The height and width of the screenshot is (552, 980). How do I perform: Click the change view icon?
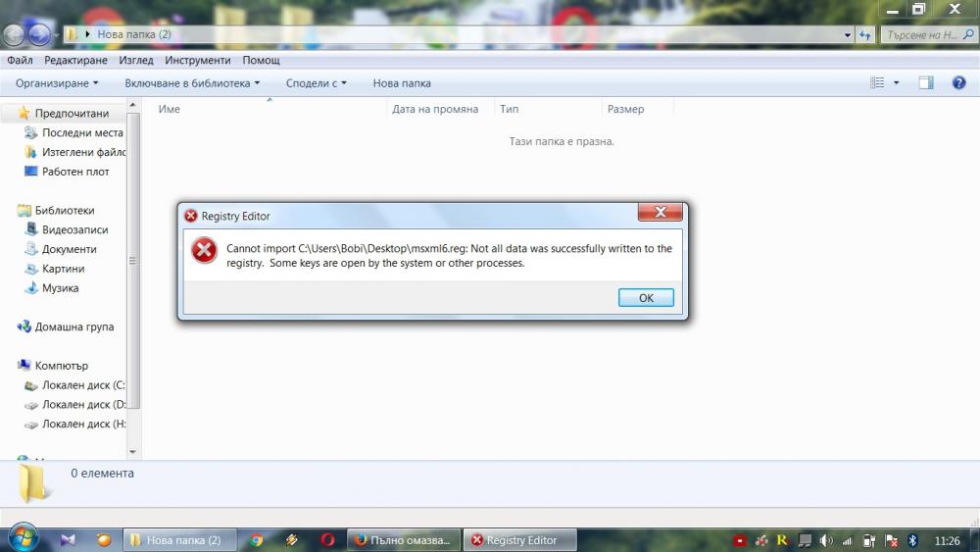point(877,82)
